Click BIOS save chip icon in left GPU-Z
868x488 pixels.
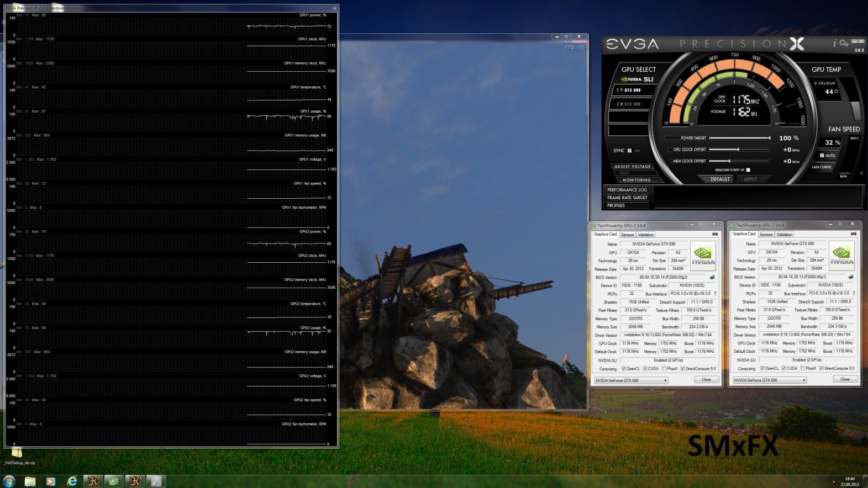[x=712, y=277]
